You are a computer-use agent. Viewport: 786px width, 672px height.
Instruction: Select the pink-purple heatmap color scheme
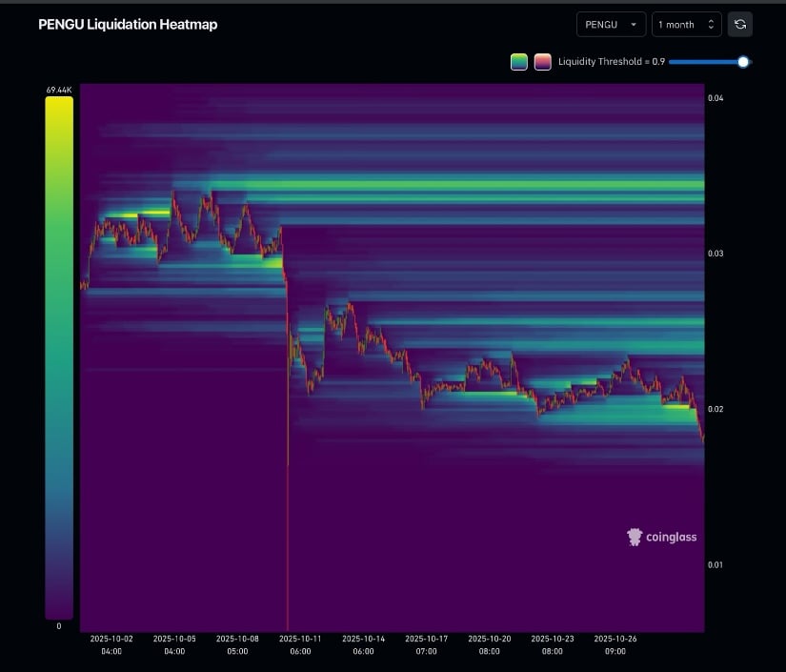coord(542,62)
